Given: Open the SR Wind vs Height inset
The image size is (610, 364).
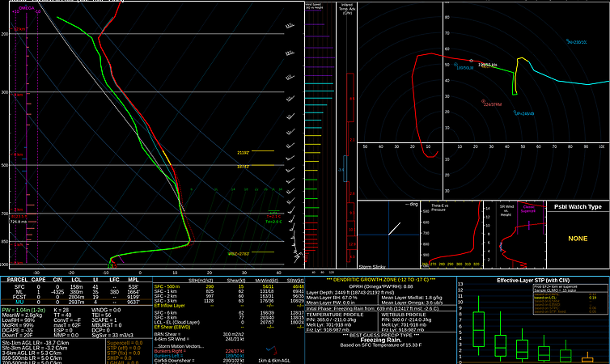Looking at the screenshot, I should click(x=515, y=235).
